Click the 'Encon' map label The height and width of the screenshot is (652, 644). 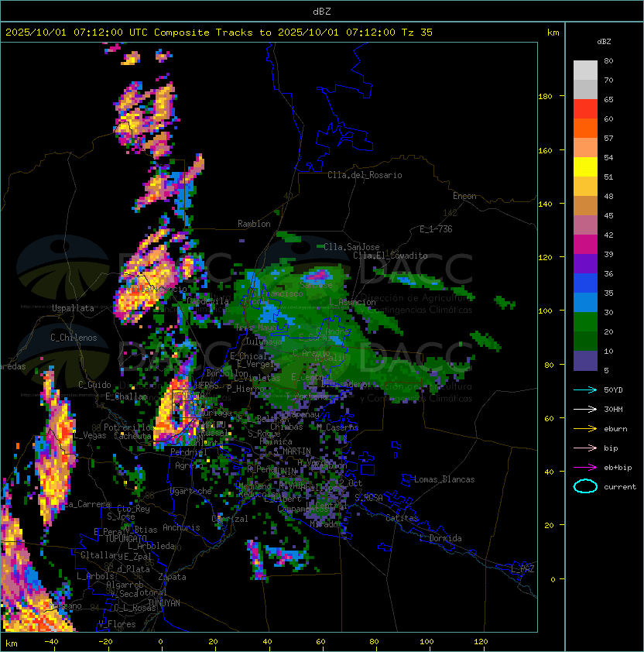464,196
